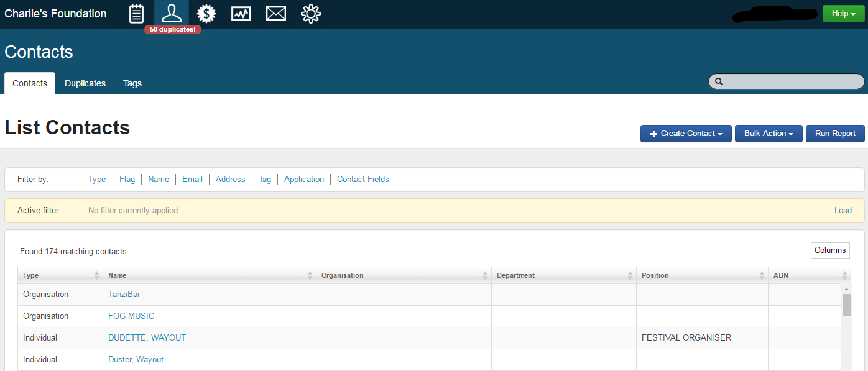Open the reports chart monitor icon
This screenshot has width=868, height=371.
241,14
